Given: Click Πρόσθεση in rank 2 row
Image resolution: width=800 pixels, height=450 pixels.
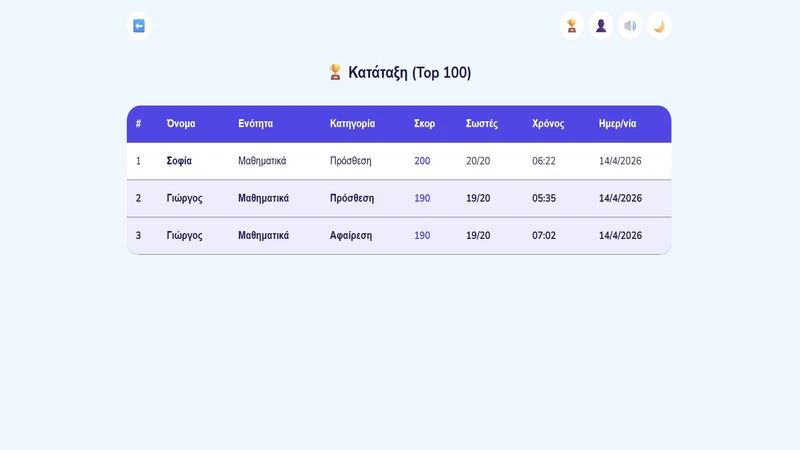Looking at the screenshot, I should [x=352, y=198].
